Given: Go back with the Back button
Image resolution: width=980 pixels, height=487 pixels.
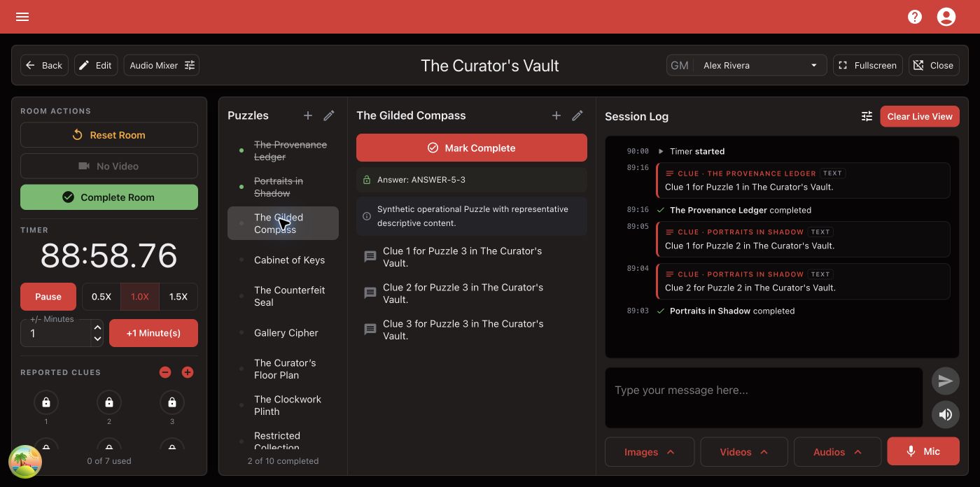Looking at the screenshot, I should pos(45,65).
